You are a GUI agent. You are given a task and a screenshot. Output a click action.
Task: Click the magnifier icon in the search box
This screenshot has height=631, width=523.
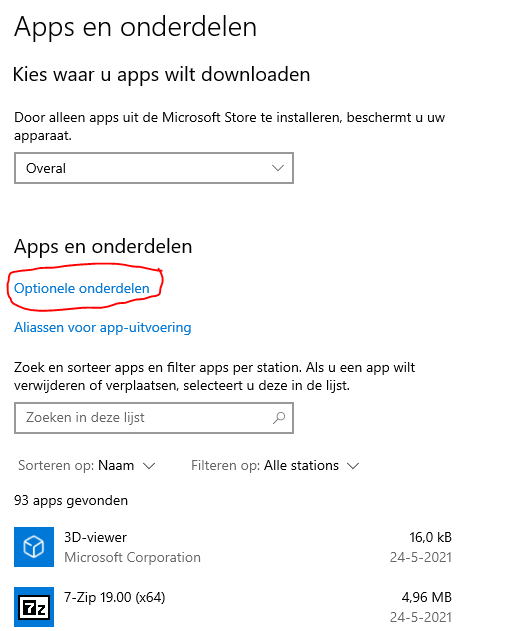[279, 418]
